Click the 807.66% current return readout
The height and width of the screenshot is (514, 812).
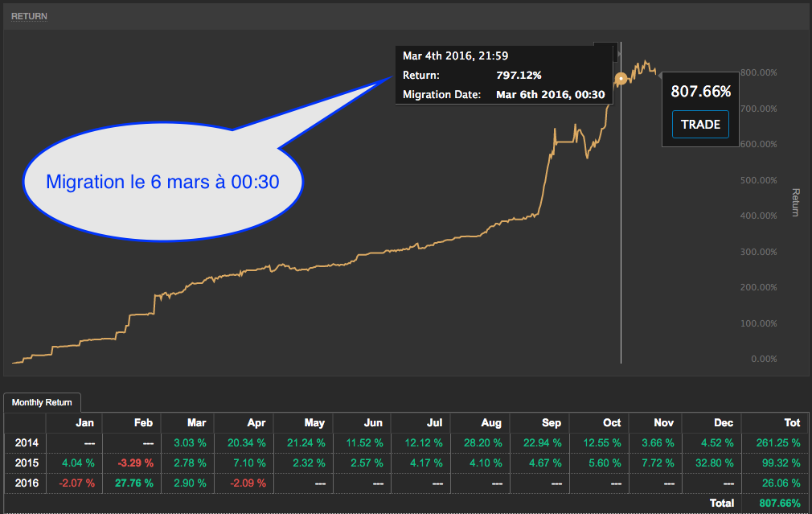[x=700, y=91]
